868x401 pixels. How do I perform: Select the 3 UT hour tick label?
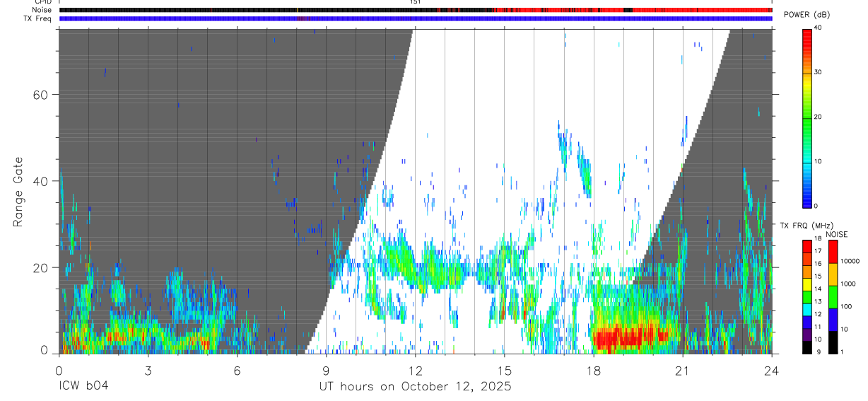coord(148,370)
